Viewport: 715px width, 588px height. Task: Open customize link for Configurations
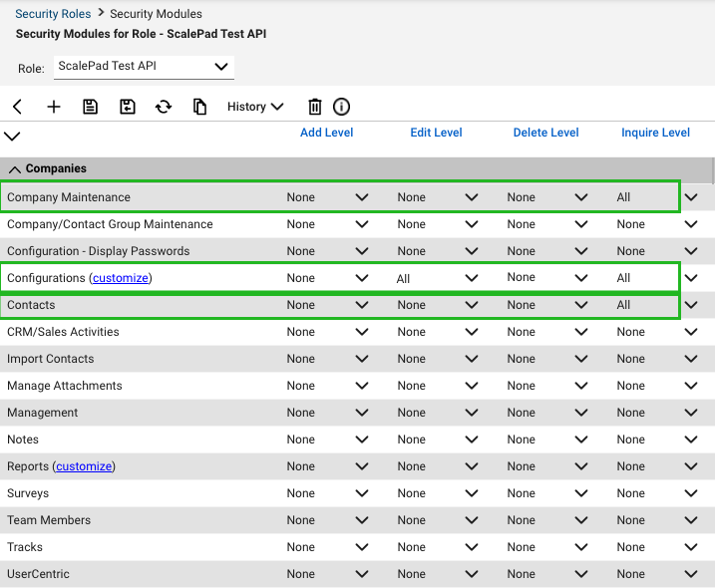tap(121, 278)
